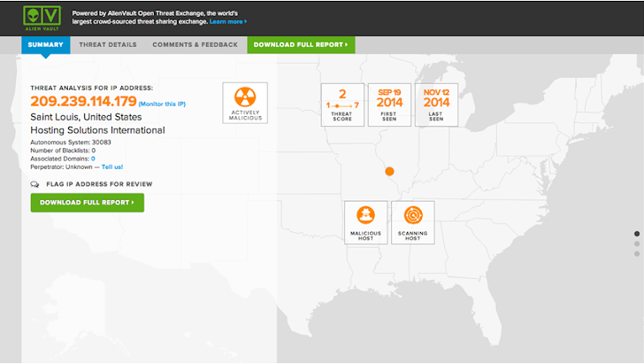
Task: Click the Malicious Host icon
Action: click(x=366, y=214)
